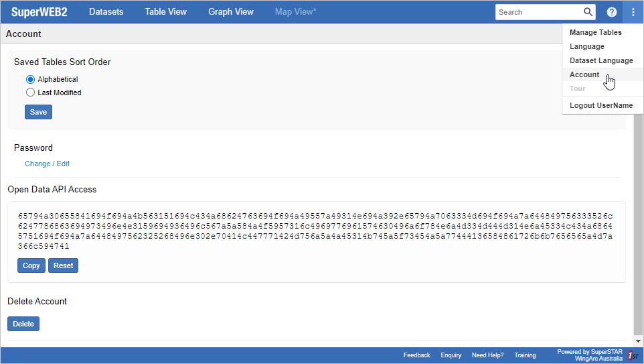This screenshot has width=644, height=364.
Task: Toggle the three-dot kebab menu
Action: pyautogui.click(x=633, y=12)
